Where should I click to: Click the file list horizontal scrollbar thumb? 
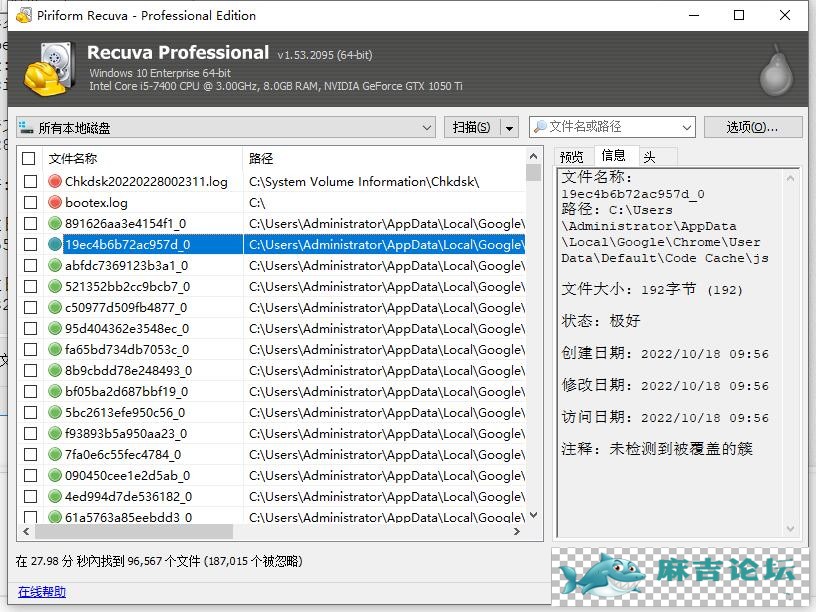click(x=134, y=531)
